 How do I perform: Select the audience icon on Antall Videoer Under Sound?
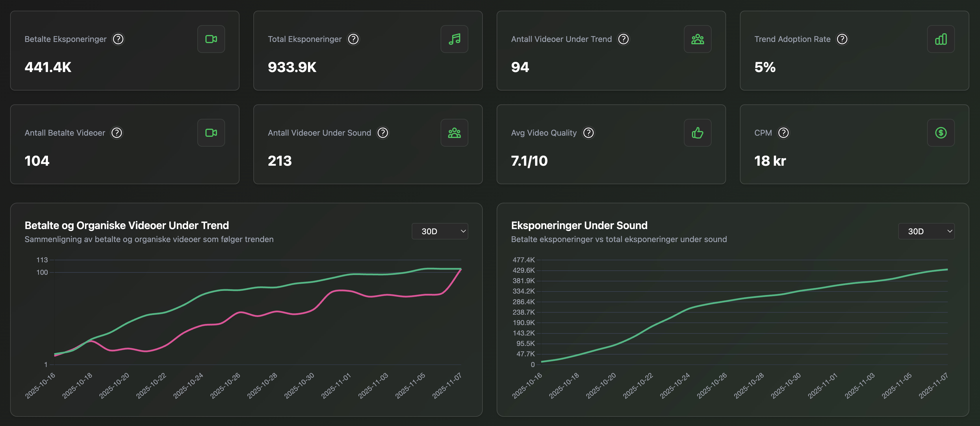pyautogui.click(x=454, y=132)
